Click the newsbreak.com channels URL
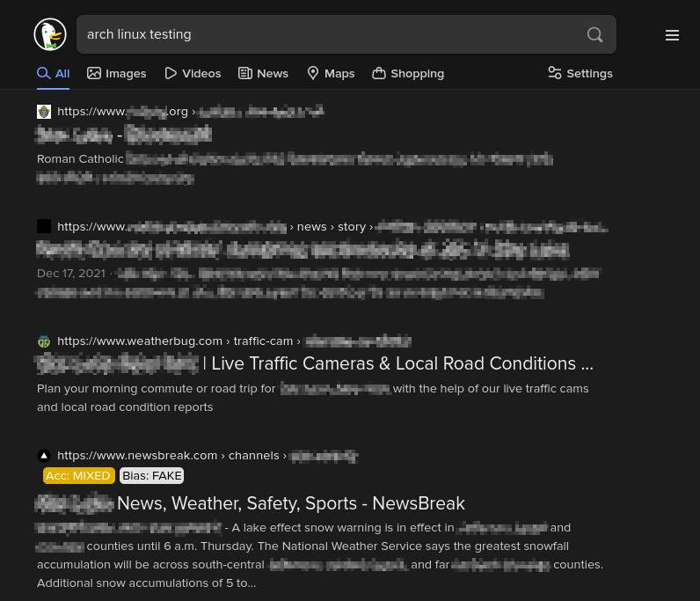The width and height of the screenshot is (700, 601). click(x=208, y=456)
